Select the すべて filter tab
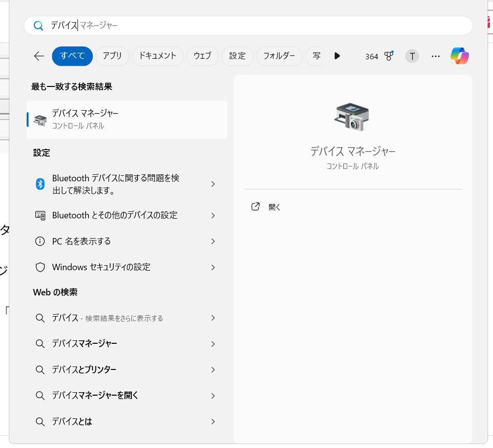 [72, 56]
